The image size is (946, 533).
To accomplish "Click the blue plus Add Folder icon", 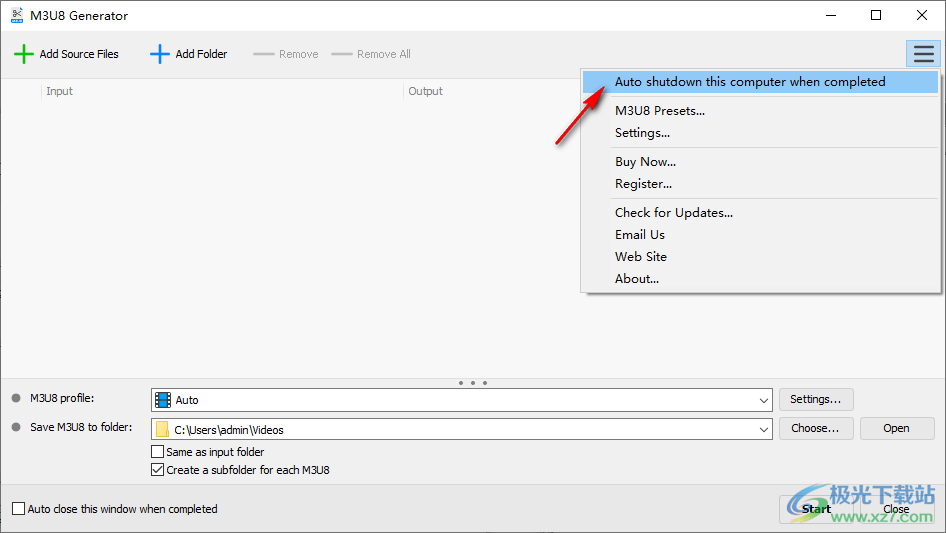I will point(159,54).
